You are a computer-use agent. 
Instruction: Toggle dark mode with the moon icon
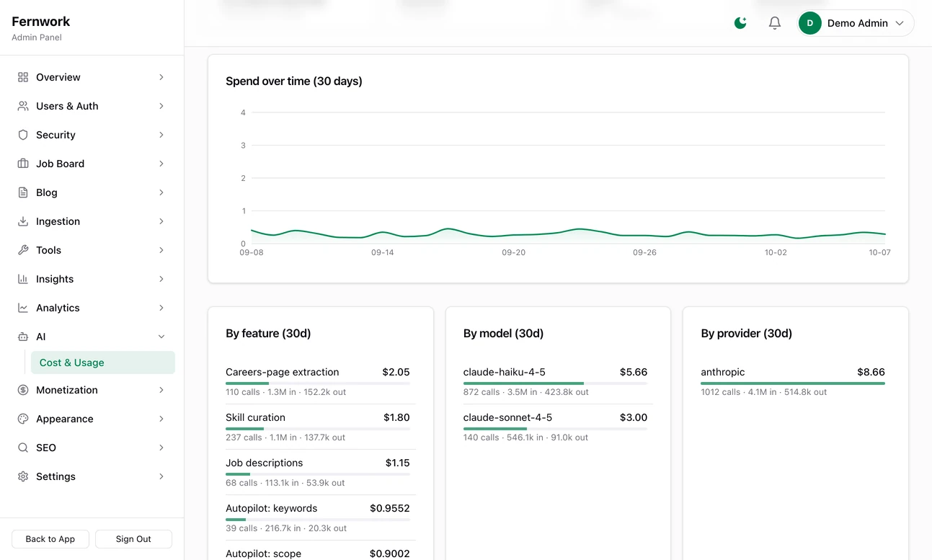(740, 23)
